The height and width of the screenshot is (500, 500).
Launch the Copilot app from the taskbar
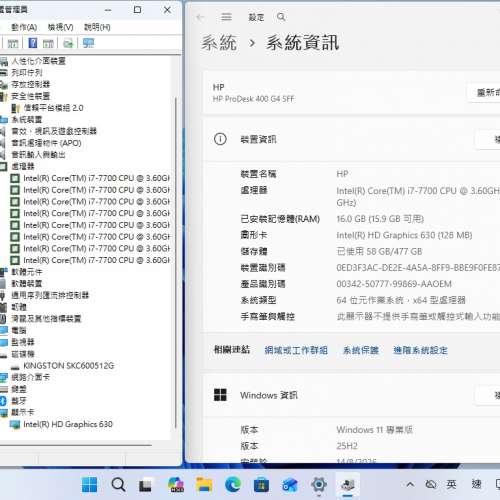(176, 485)
